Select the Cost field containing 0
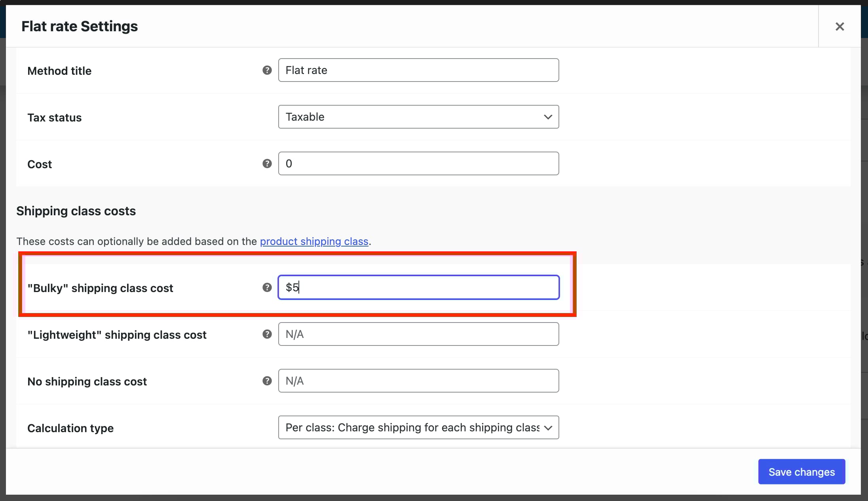The height and width of the screenshot is (501, 868). coord(418,163)
